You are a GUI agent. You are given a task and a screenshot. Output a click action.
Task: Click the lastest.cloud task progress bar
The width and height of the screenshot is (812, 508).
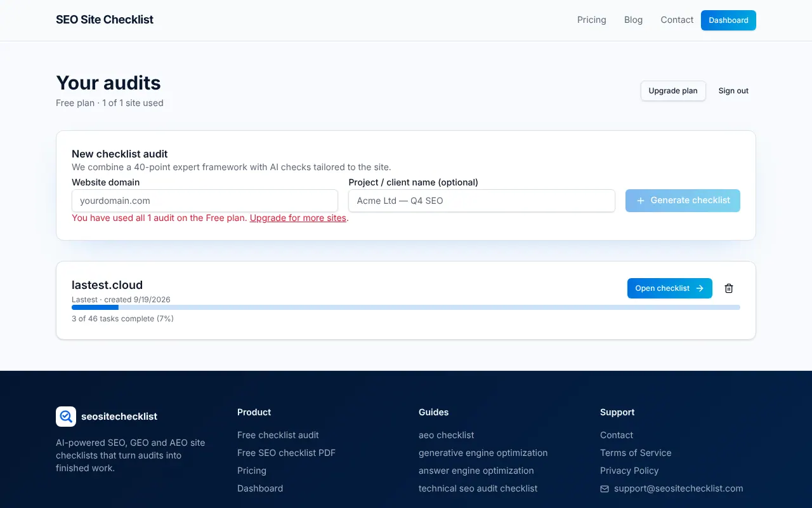pyautogui.click(x=406, y=307)
